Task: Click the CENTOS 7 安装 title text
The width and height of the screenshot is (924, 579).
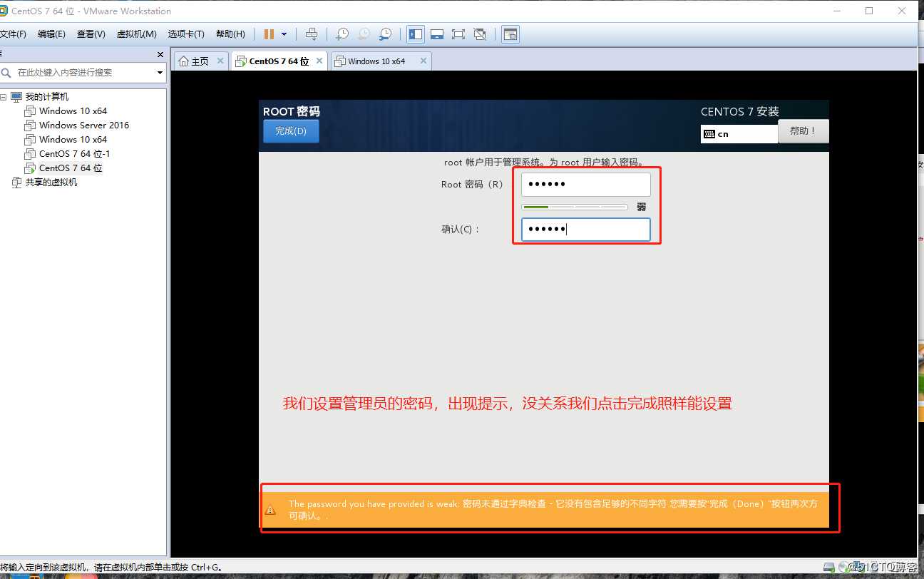Action: point(740,111)
